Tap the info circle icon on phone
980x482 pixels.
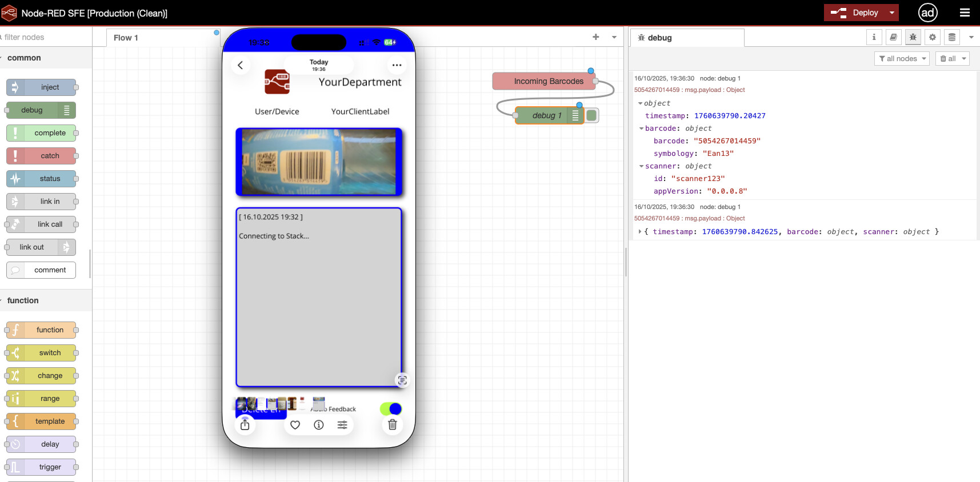pos(319,425)
